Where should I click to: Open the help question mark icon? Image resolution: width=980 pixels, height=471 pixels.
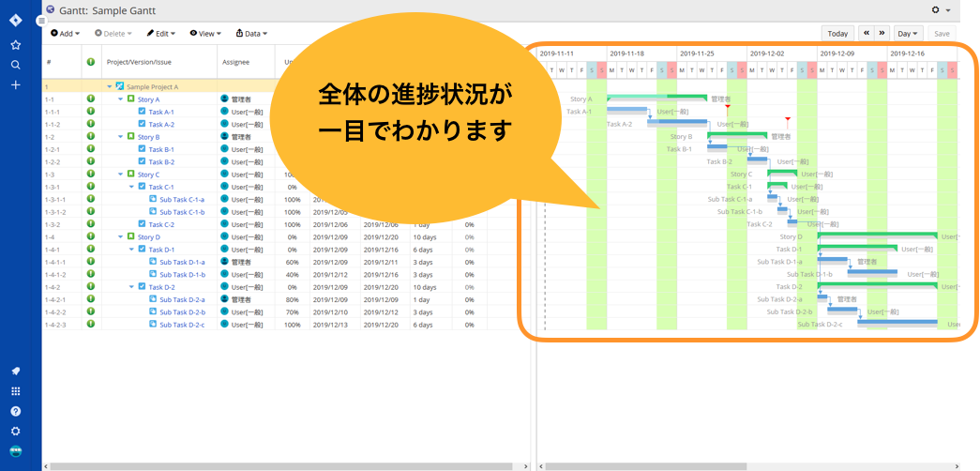(x=16, y=411)
